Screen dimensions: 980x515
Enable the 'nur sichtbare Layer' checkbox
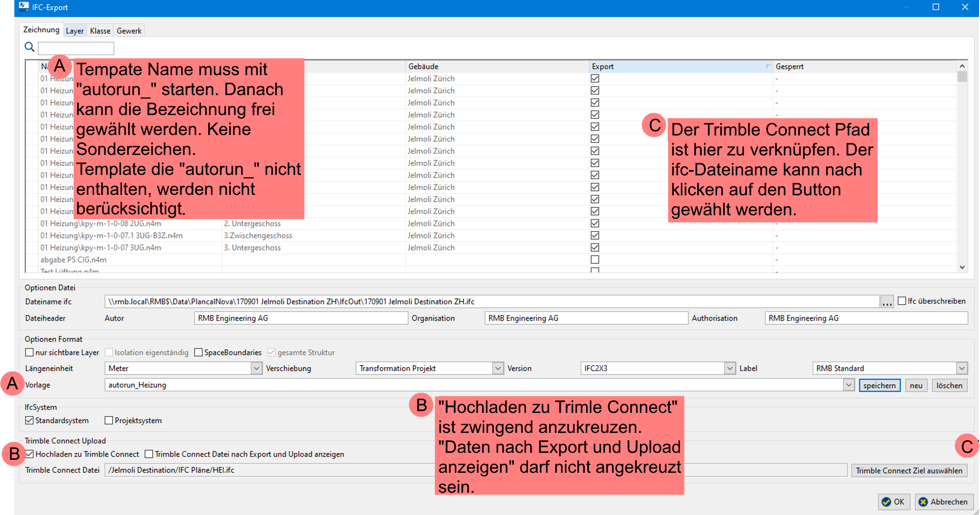(x=30, y=353)
